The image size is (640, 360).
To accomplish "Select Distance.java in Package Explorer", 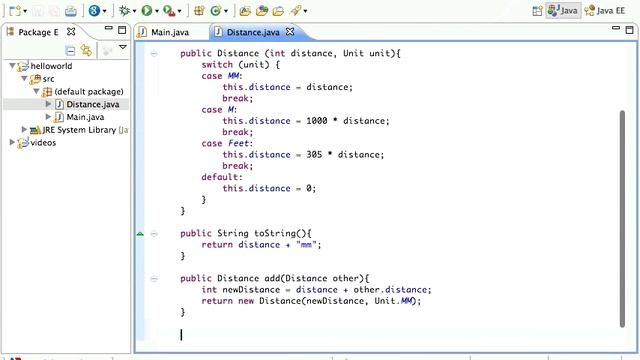I will tap(93, 104).
